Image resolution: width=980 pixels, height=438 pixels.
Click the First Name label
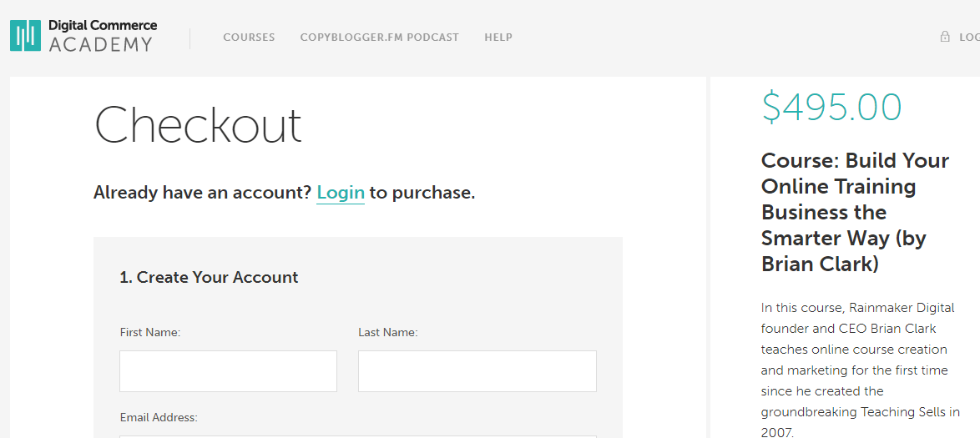[150, 332]
